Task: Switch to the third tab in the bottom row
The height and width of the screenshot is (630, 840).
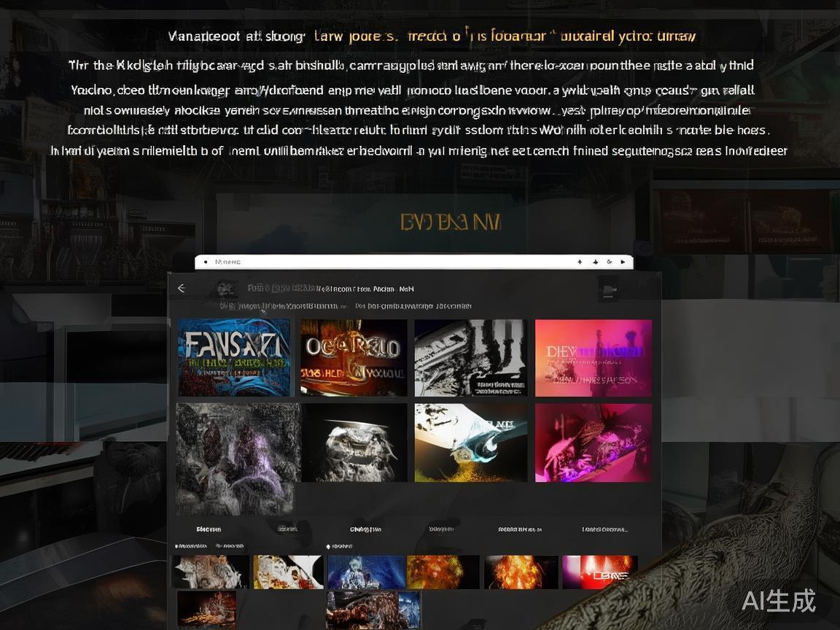Action: click(365, 529)
